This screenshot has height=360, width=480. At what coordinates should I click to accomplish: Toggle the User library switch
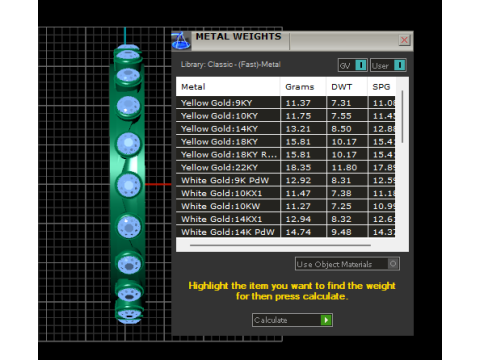(399, 65)
